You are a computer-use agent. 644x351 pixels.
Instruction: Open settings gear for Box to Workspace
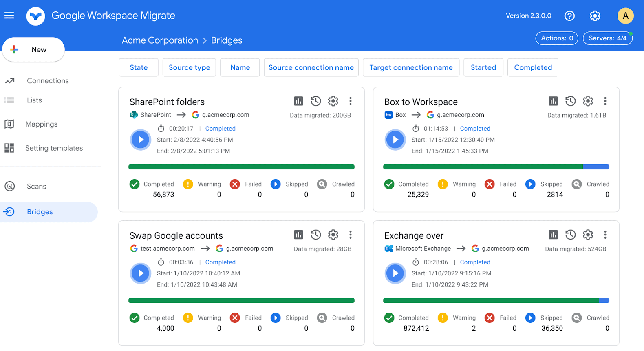[588, 101]
